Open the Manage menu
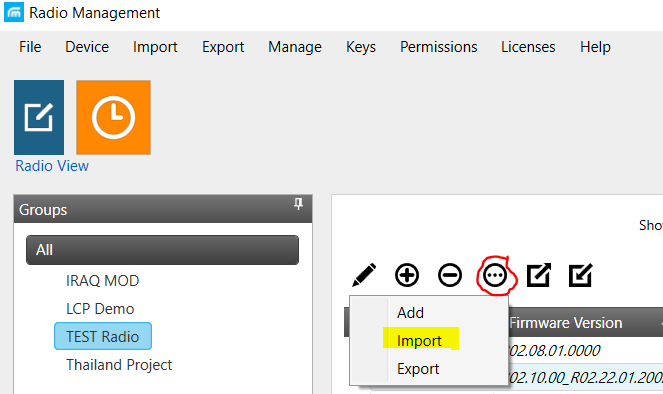 point(295,47)
